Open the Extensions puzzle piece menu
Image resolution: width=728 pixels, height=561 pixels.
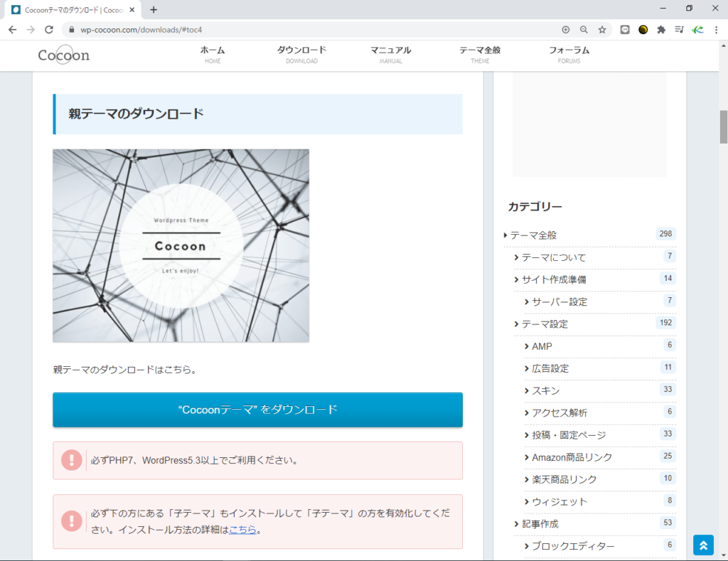tap(661, 30)
